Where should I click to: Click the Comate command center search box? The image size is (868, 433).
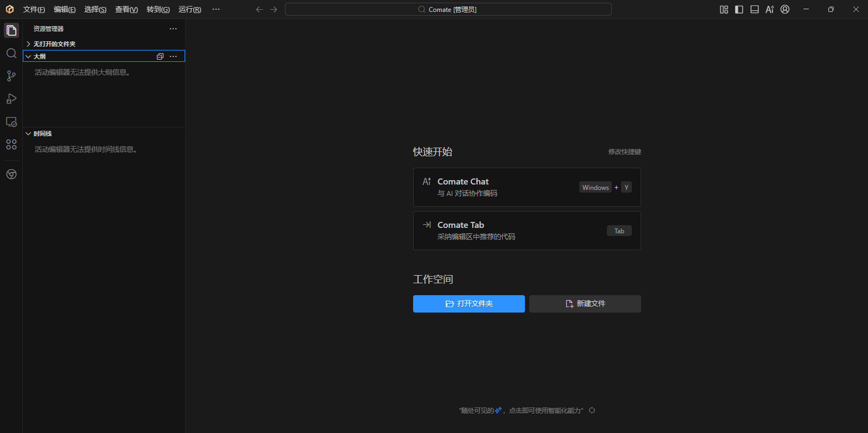[448, 9]
